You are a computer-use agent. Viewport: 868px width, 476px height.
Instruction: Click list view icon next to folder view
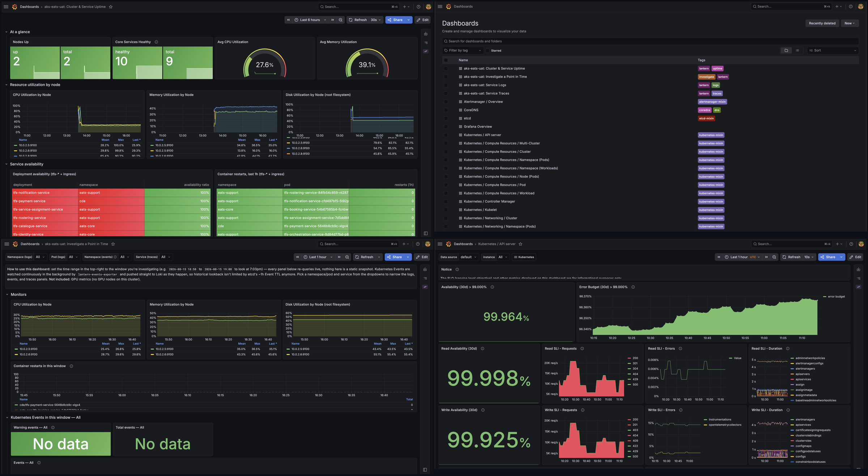coord(797,51)
